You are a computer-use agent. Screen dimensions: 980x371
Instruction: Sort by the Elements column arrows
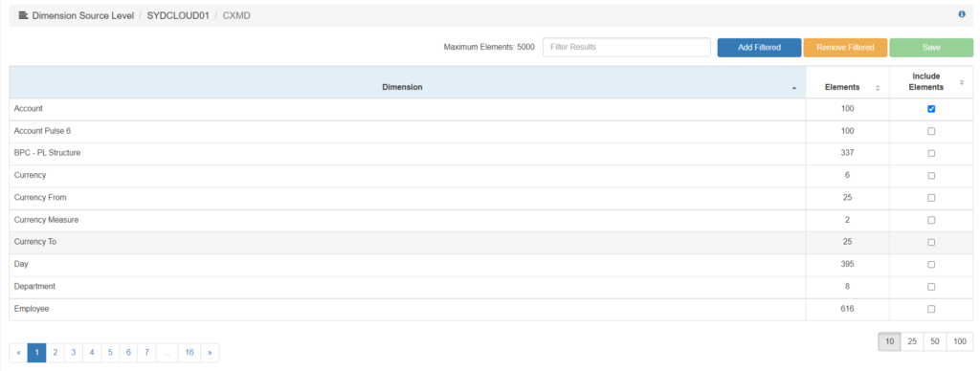tap(878, 88)
